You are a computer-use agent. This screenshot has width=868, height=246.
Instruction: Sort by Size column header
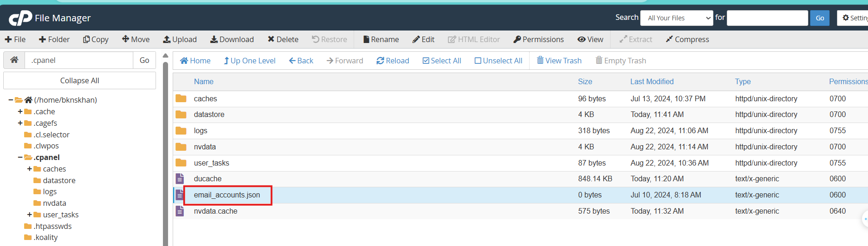pyautogui.click(x=585, y=81)
